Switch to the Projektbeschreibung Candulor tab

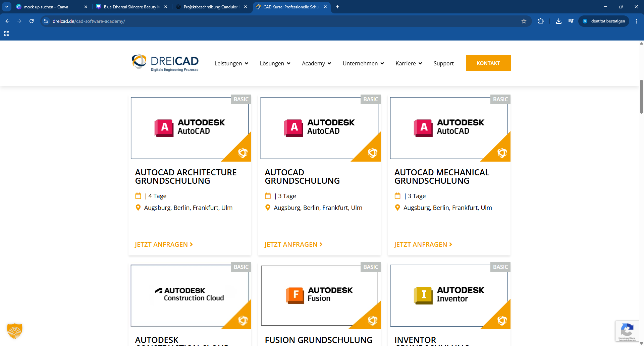[x=210, y=7]
